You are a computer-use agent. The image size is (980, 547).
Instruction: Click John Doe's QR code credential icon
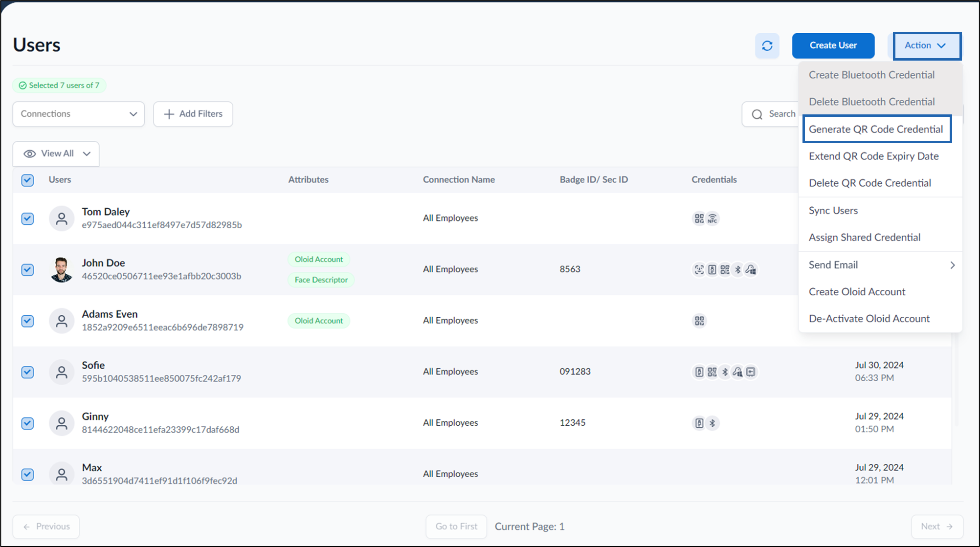tap(725, 269)
